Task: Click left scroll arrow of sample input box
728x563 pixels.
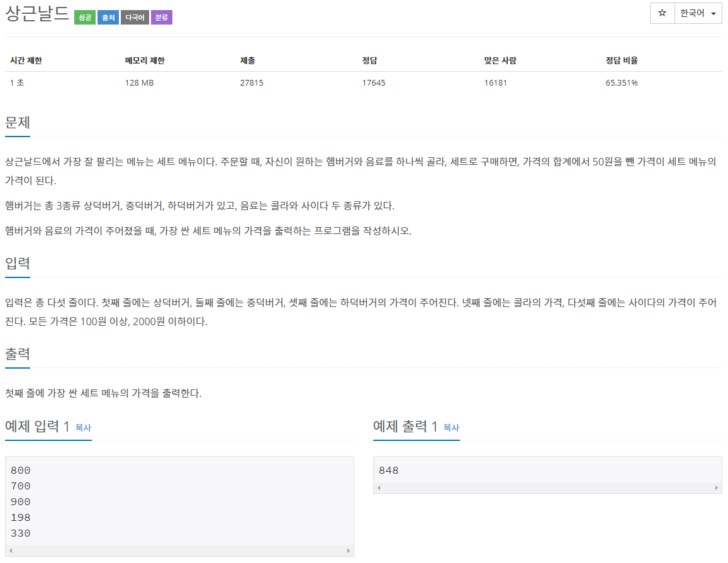Action: [11, 551]
